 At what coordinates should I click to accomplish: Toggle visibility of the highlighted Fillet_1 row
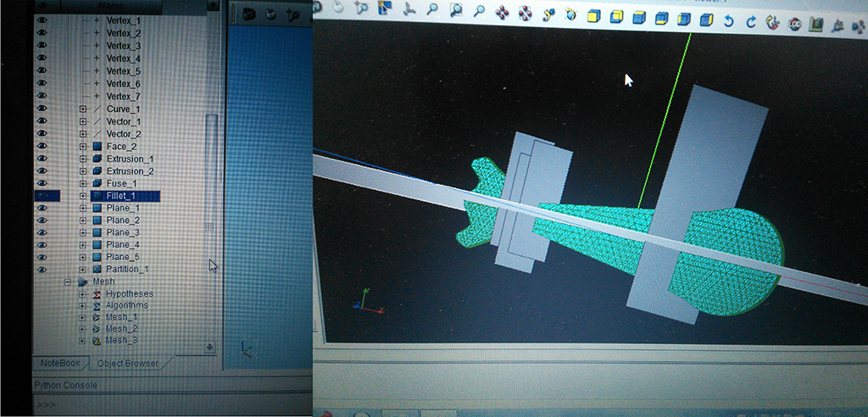[x=43, y=196]
